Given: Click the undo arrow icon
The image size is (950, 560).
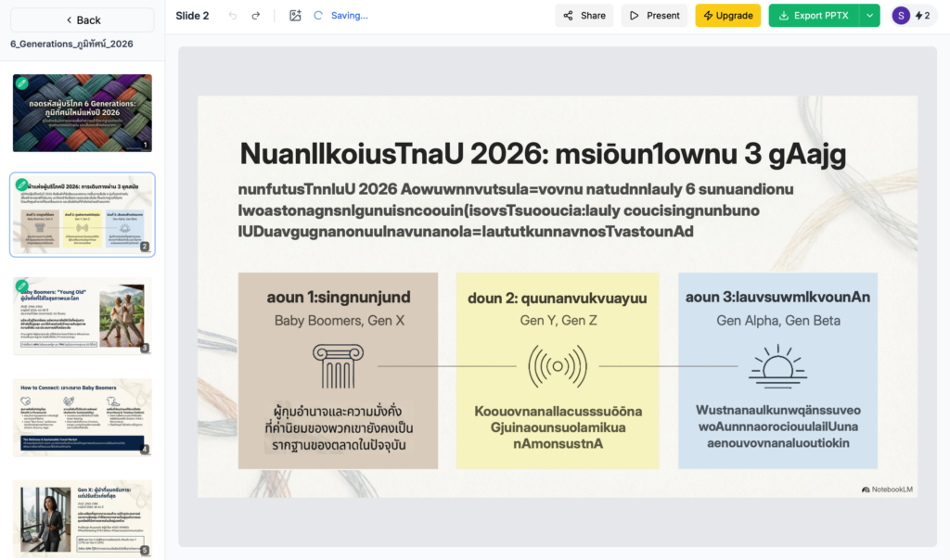Looking at the screenshot, I should coord(233,16).
